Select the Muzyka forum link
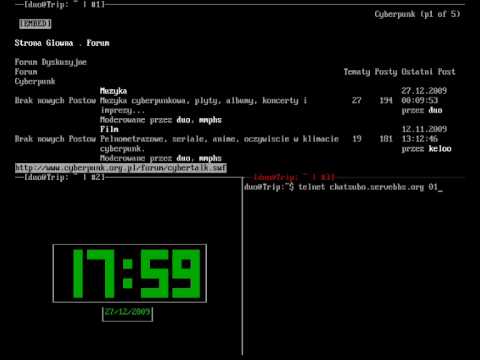 coord(113,91)
